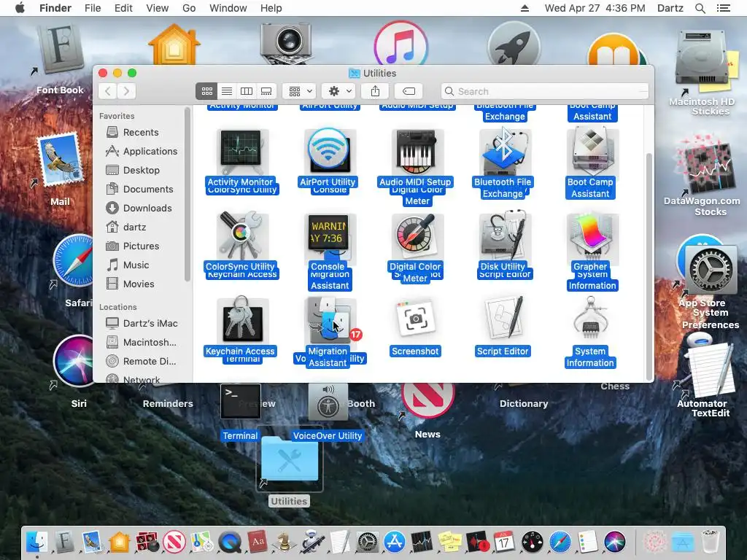The image size is (747, 560).
Task: Select the System Information chip icon
Action: [591, 318]
